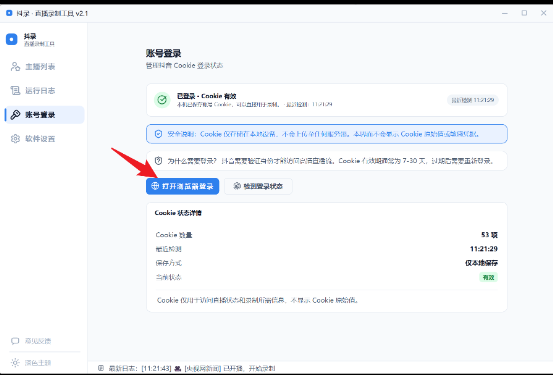Click the last-check time badge showing 11:21:29

(473, 100)
